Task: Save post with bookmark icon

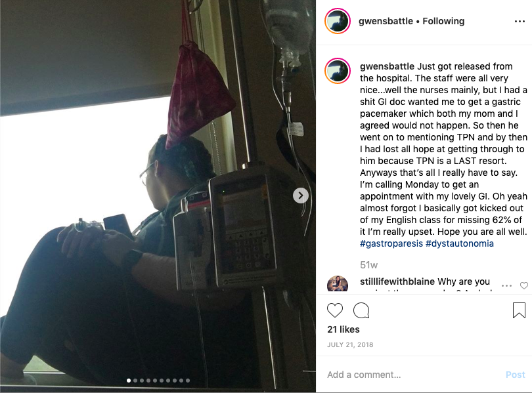Action: [x=519, y=310]
